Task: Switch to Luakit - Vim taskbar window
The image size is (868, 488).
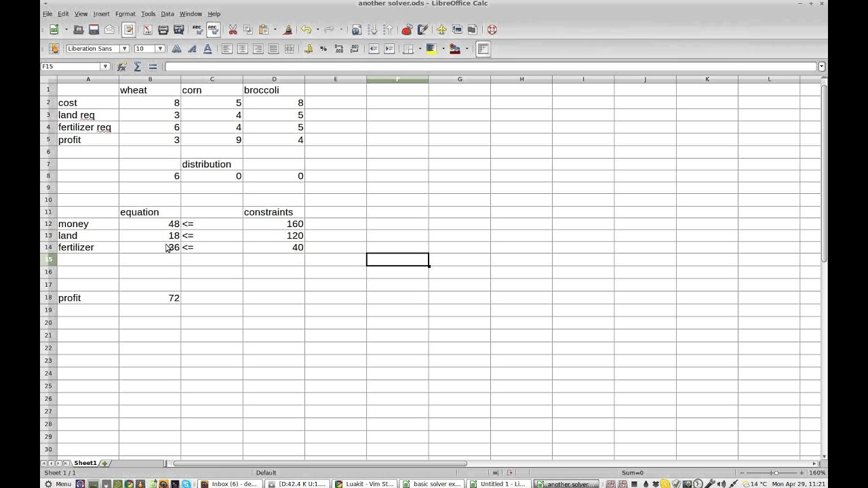Action: [365, 484]
